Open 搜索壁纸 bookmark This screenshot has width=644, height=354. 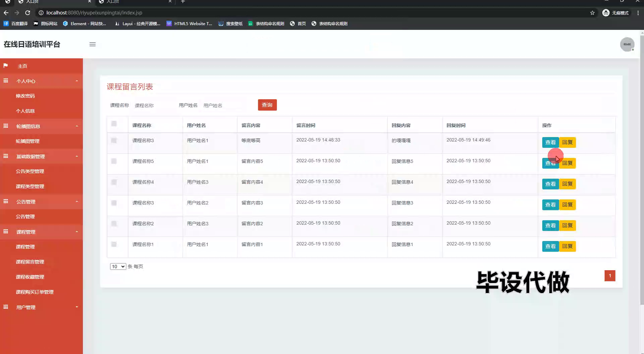tap(230, 23)
